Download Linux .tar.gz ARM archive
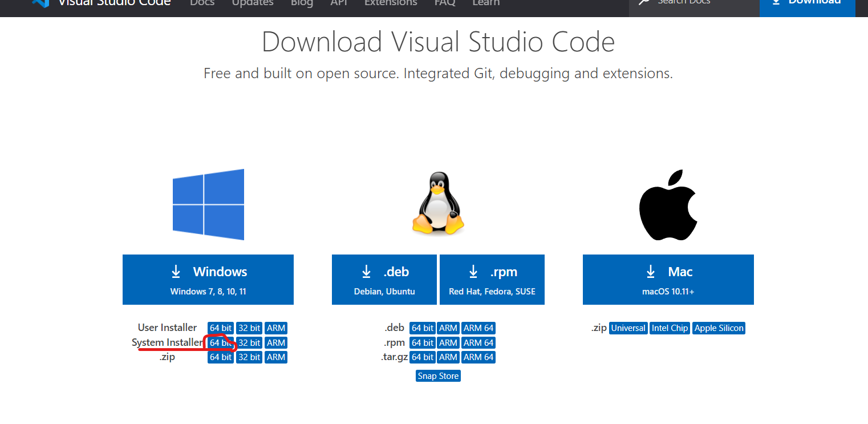Viewport: 868px width, 424px height. tap(448, 357)
